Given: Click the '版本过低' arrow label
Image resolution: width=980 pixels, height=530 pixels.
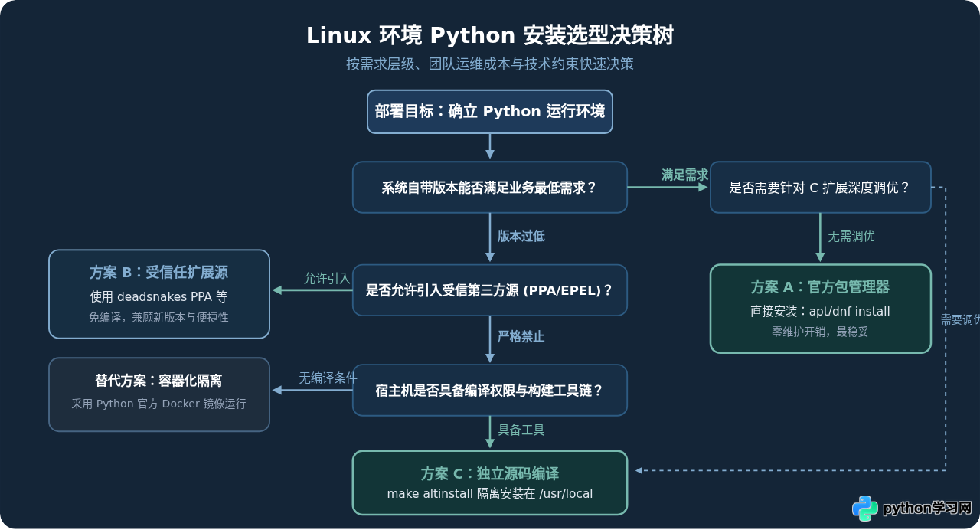Looking at the screenshot, I should 521,236.
